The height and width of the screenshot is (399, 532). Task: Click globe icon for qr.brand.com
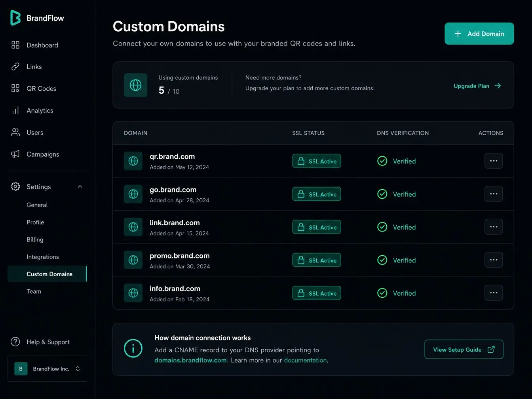(x=133, y=161)
